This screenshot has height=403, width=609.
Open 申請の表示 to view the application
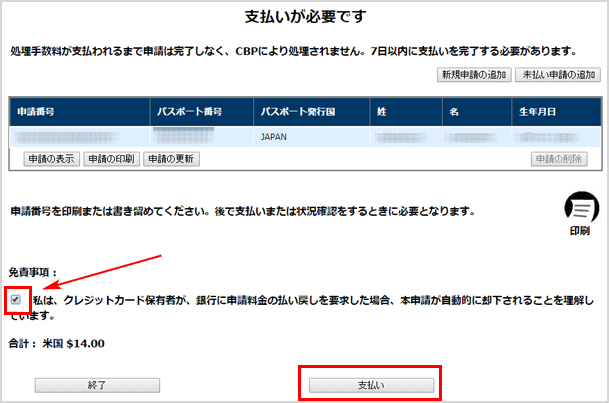coord(52,159)
